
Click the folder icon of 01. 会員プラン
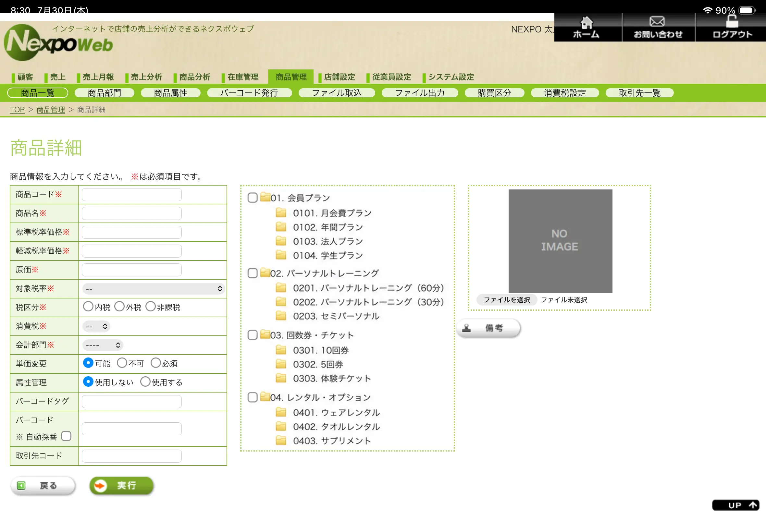pyautogui.click(x=265, y=197)
